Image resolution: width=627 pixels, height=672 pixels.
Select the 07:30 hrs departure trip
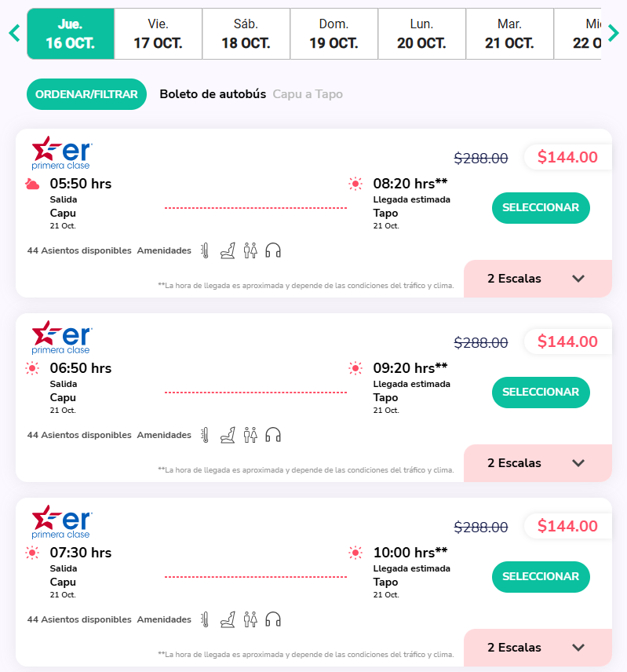tap(541, 577)
